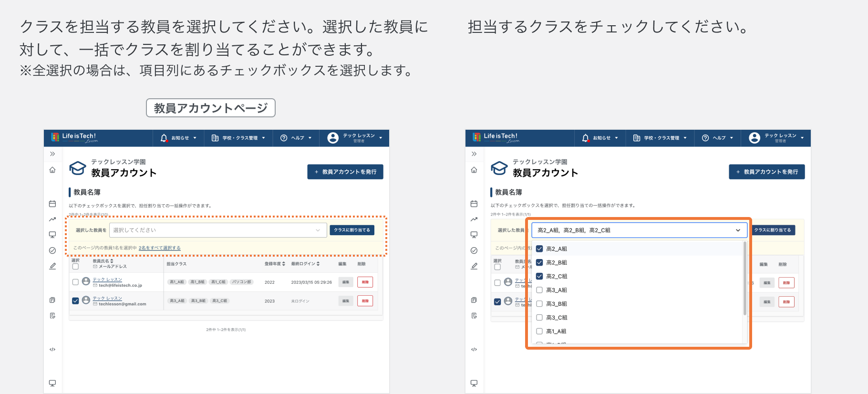Image resolution: width=868 pixels, height=394 pixels.
Task: Click the class dropdown list scrollbar
Action: click(x=744, y=279)
